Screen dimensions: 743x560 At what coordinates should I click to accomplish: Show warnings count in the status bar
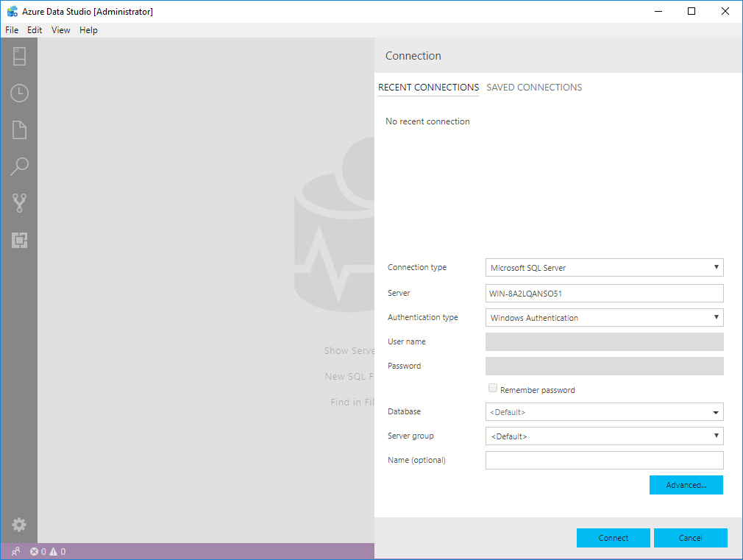(57, 551)
